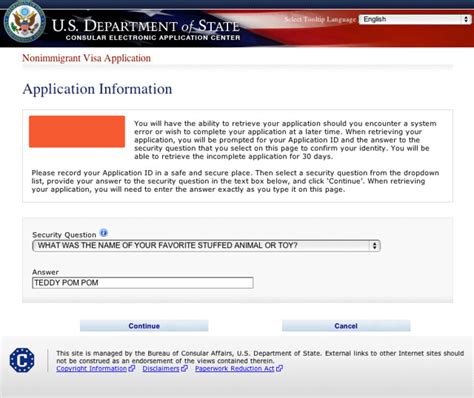Click the Consular Affairs C badge icon

click(22, 360)
